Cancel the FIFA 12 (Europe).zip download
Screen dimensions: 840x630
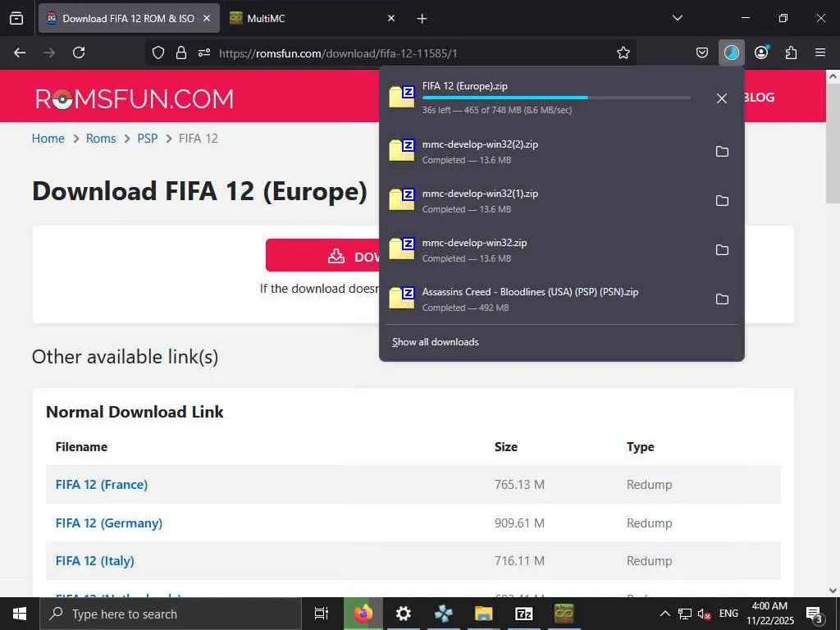(x=722, y=98)
